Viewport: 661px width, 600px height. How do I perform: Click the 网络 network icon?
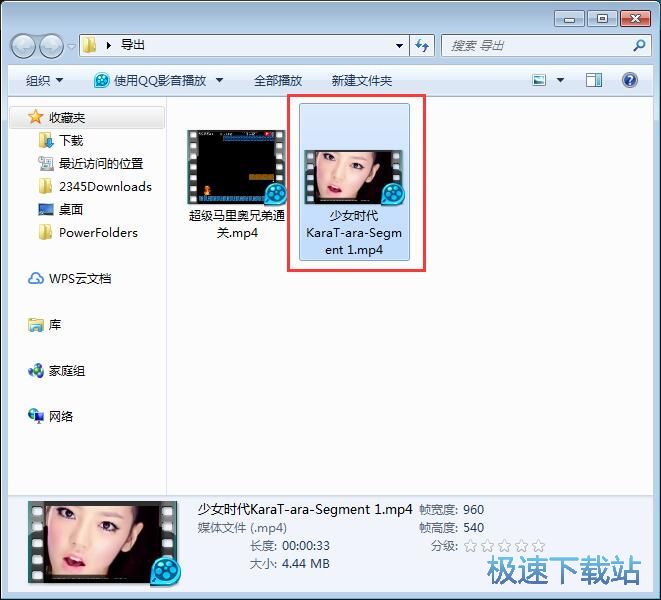point(35,417)
